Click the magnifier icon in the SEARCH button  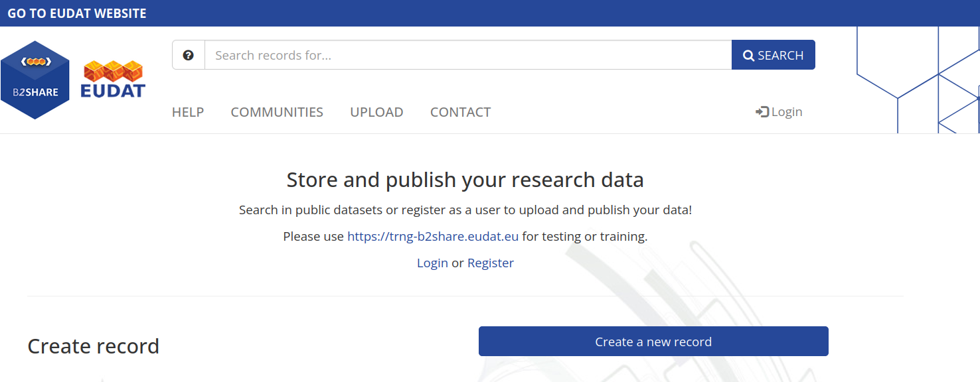pyautogui.click(x=748, y=56)
